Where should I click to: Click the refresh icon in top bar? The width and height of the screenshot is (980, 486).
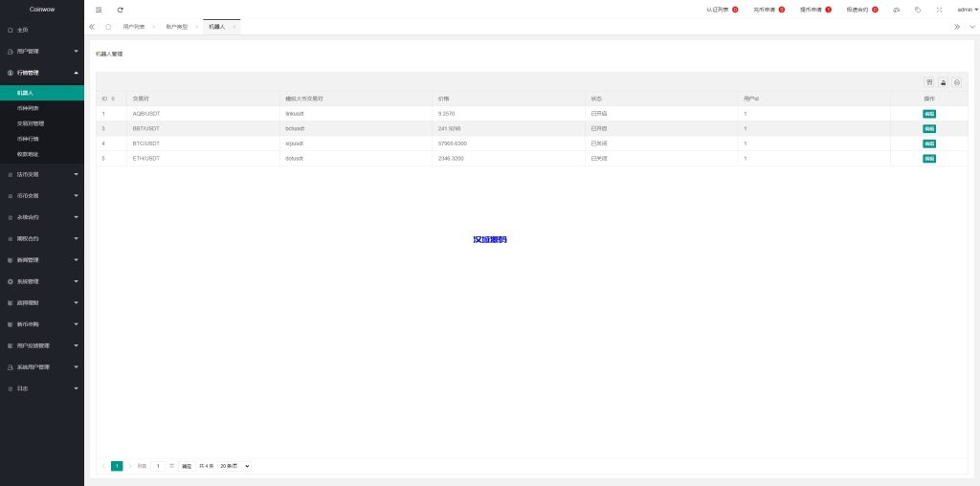[x=120, y=10]
